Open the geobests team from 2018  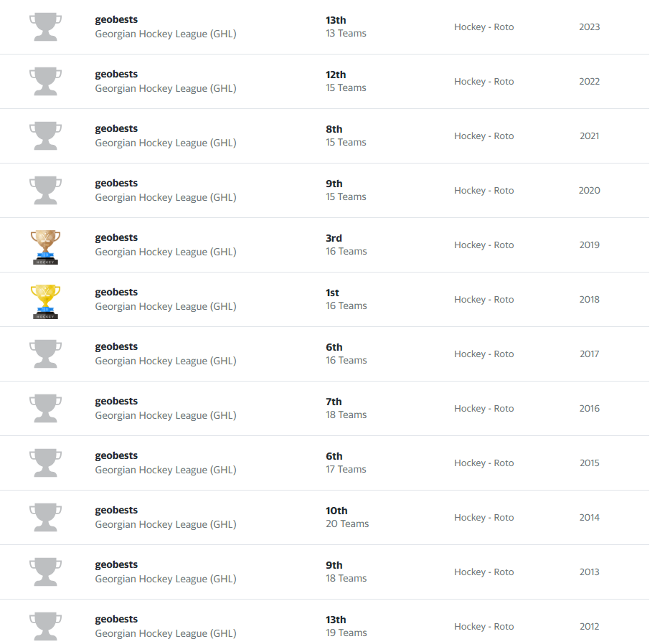pyautogui.click(x=116, y=292)
